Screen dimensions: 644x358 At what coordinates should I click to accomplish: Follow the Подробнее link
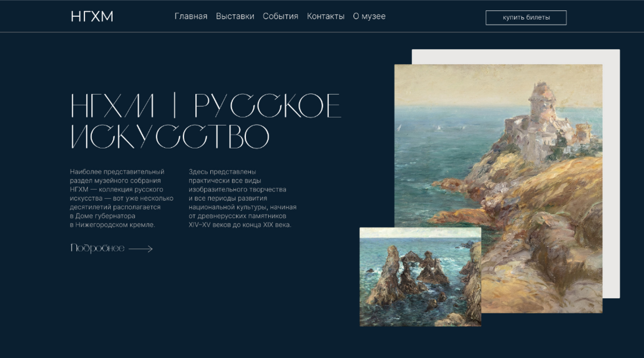coord(98,248)
